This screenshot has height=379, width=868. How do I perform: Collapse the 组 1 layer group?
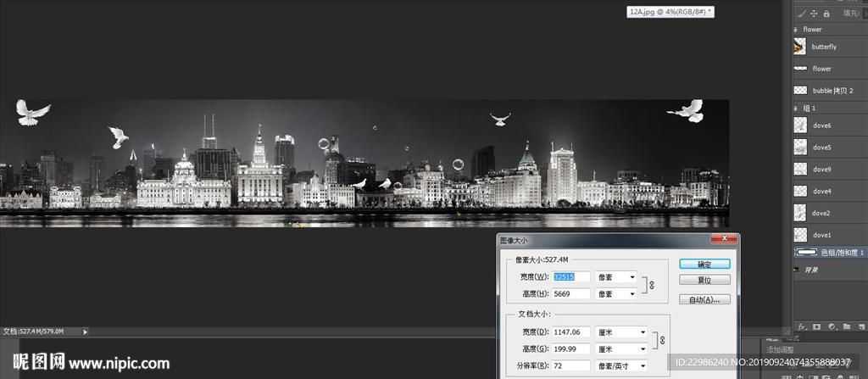pos(797,108)
